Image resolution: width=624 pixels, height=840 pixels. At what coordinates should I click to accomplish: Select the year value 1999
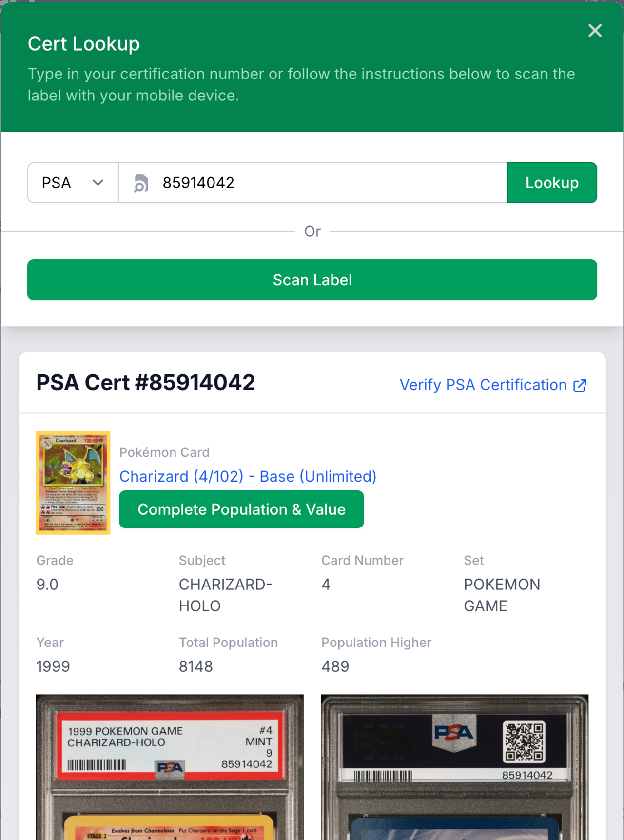coord(53,666)
